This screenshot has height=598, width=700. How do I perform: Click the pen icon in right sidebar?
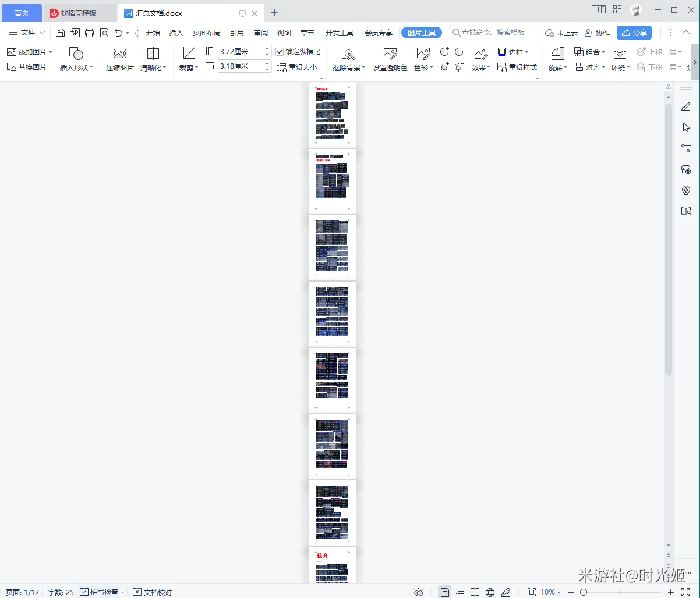pos(686,106)
